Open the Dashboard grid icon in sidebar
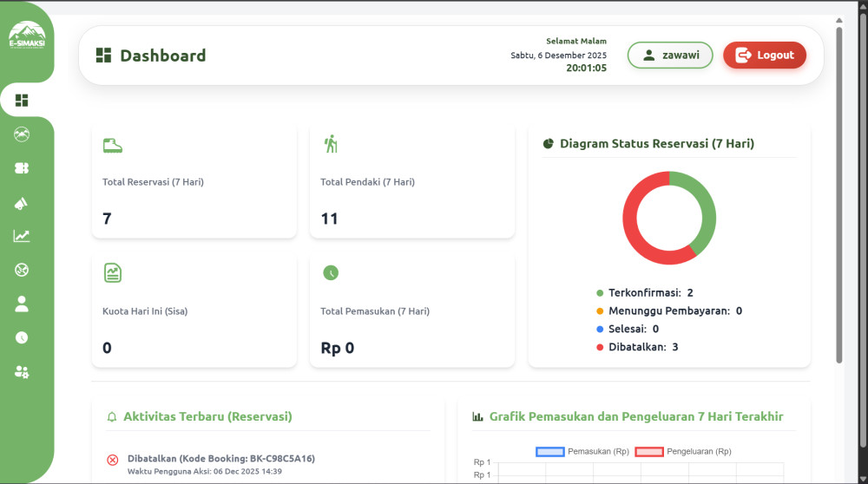This screenshot has width=868, height=484. [22, 101]
